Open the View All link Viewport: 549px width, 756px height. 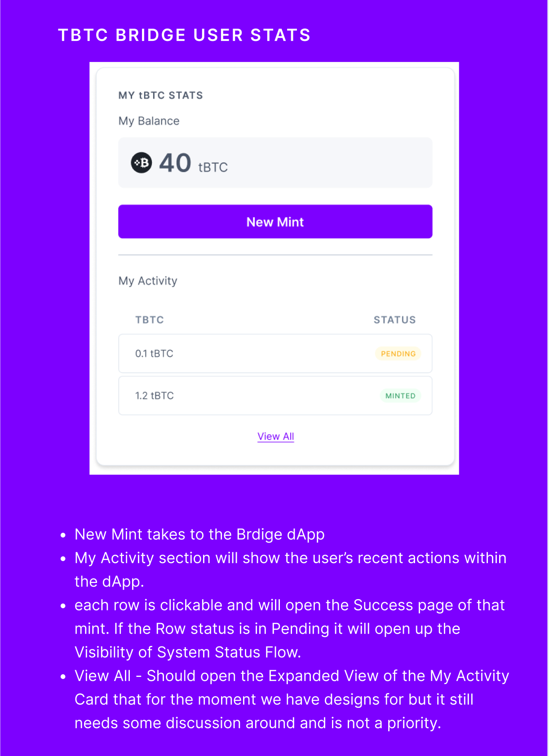point(275,436)
